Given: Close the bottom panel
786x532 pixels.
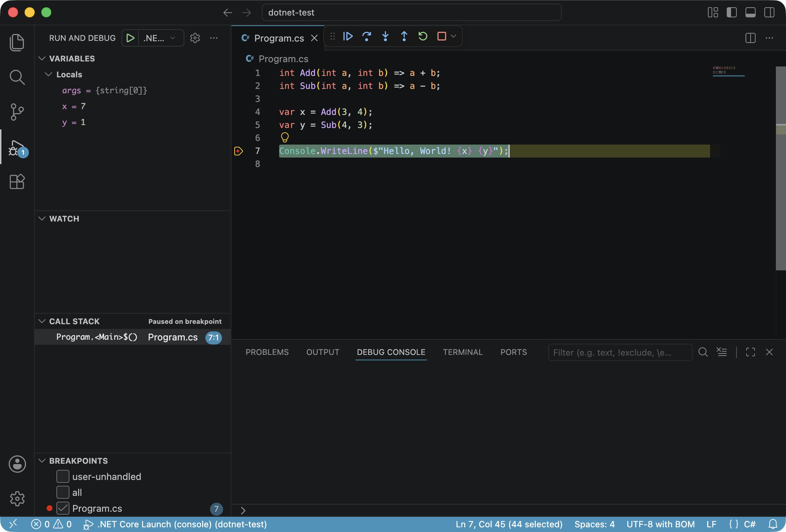Looking at the screenshot, I should coord(769,352).
